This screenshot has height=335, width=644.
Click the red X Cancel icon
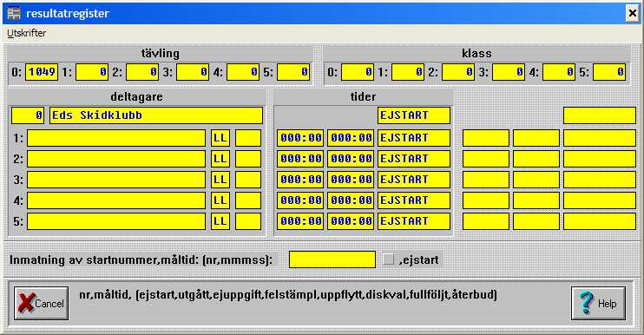[26, 304]
